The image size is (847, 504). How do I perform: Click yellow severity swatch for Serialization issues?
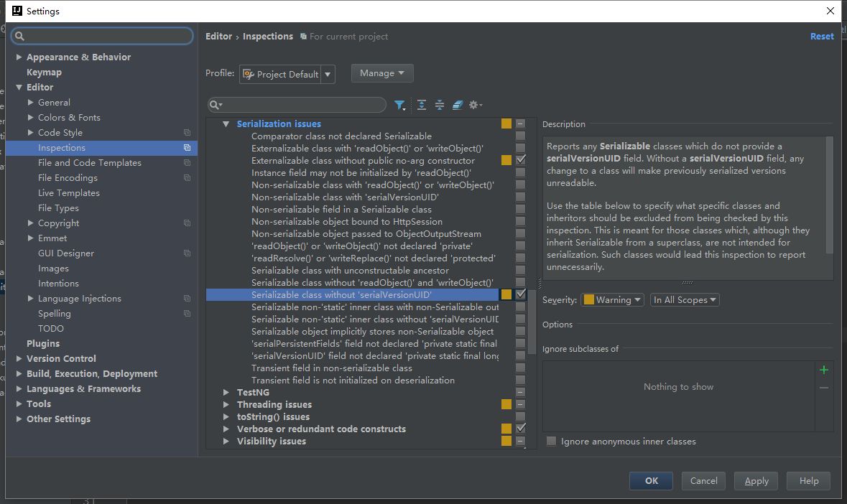[x=506, y=123]
